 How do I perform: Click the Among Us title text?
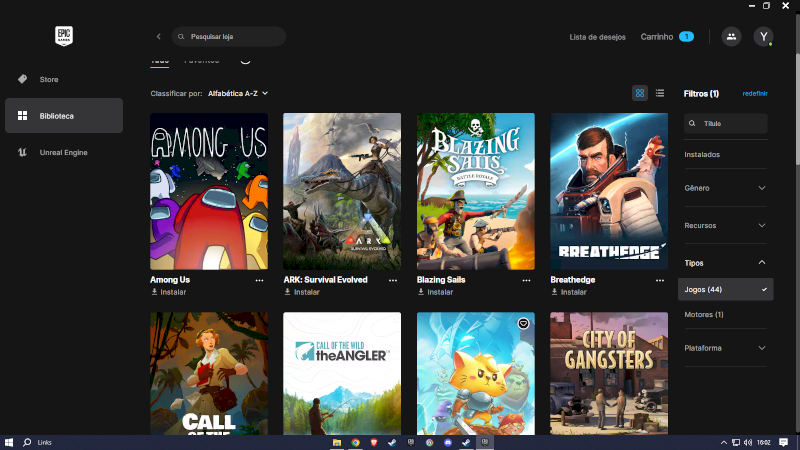(x=170, y=280)
